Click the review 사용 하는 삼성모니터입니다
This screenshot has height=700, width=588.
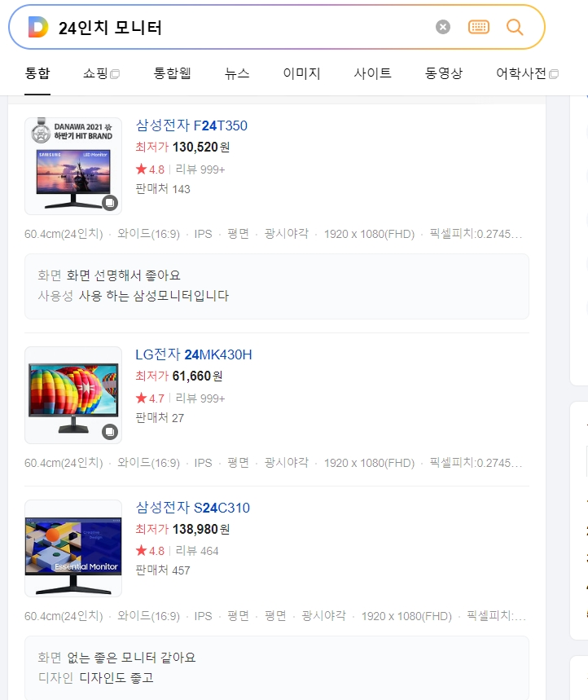154,296
